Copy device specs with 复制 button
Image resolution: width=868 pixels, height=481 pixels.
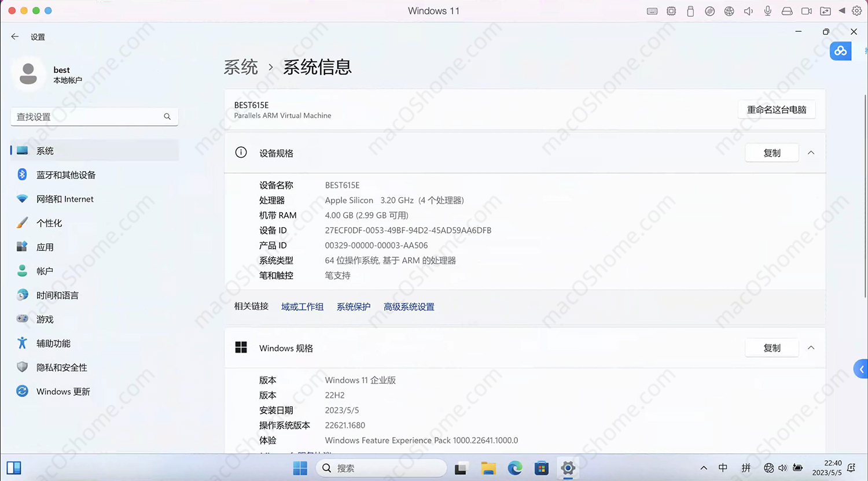(x=772, y=153)
